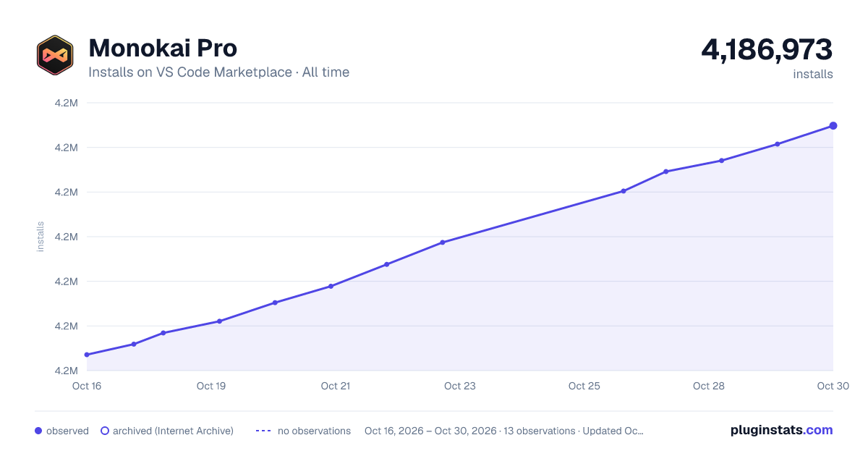Click the Monokai Pro hexagon logo icon

click(55, 55)
